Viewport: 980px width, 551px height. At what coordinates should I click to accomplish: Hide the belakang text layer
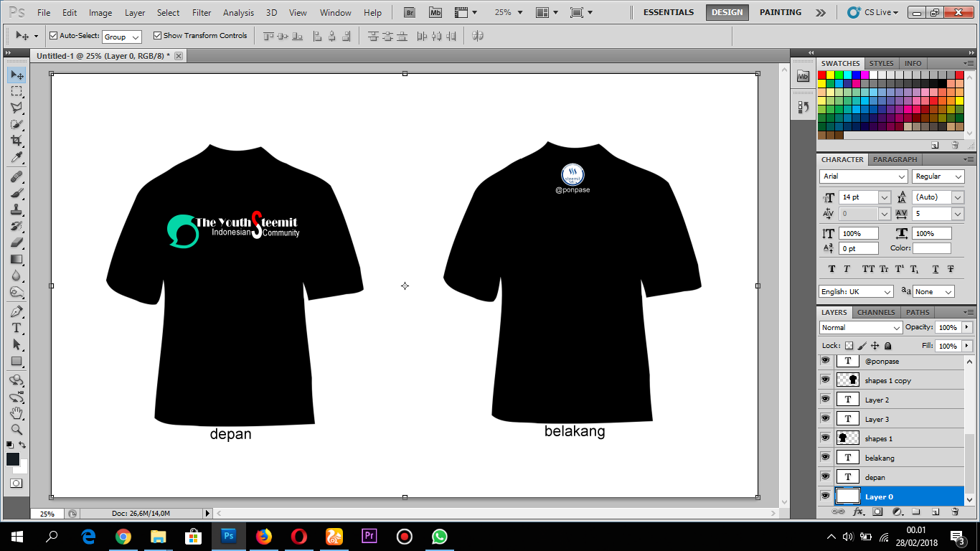[x=825, y=458]
